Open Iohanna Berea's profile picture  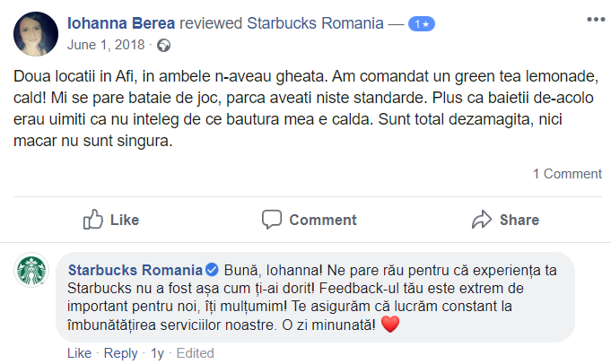click(36, 33)
